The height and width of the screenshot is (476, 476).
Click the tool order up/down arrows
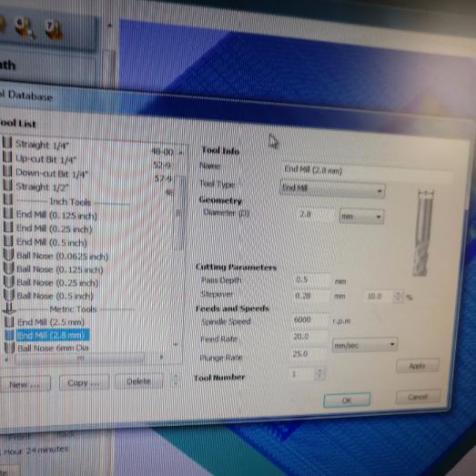coord(175,380)
